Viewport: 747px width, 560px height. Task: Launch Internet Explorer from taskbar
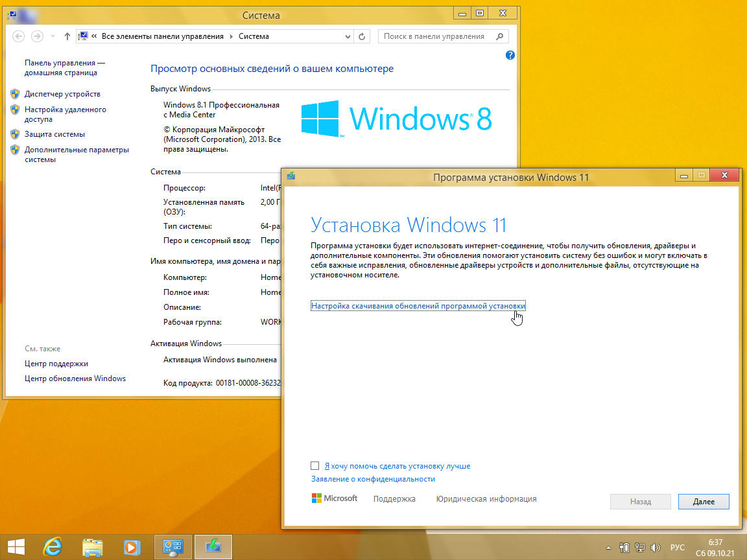pyautogui.click(x=53, y=546)
